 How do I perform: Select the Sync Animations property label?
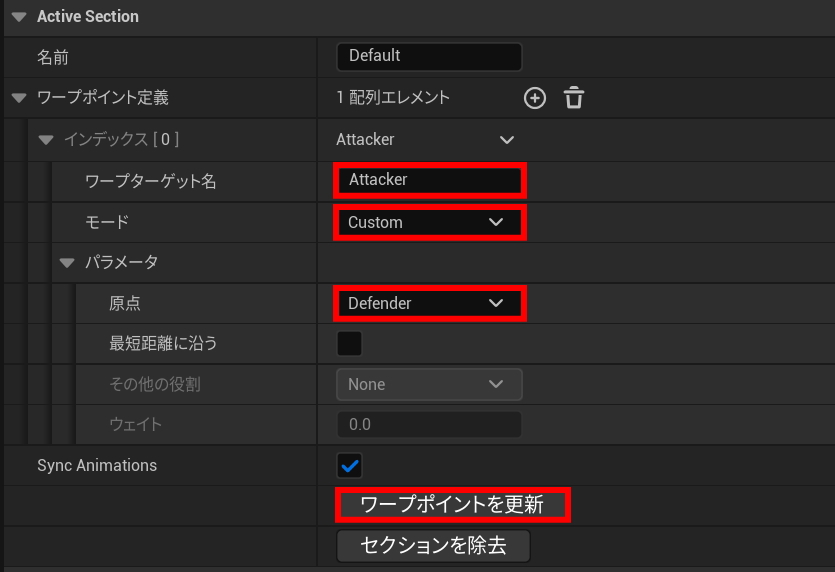pos(97,465)
